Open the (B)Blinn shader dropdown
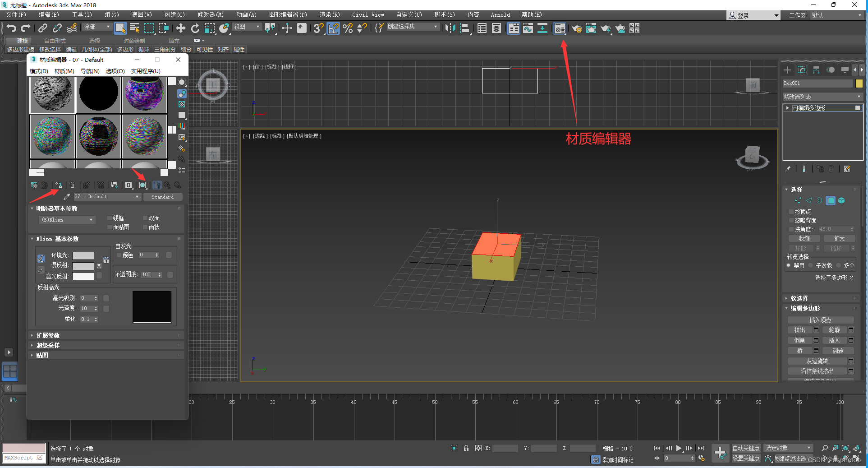868x468 pixels. pos(67,219)
